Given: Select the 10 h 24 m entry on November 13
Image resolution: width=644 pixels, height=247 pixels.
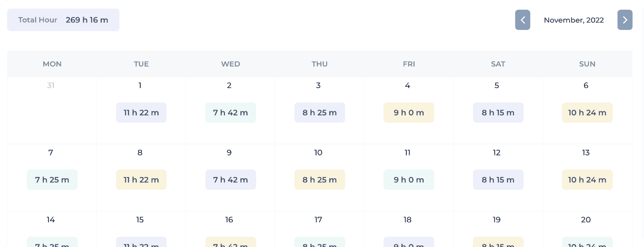Looking at the screenshot, I should (x=587, y=180).
